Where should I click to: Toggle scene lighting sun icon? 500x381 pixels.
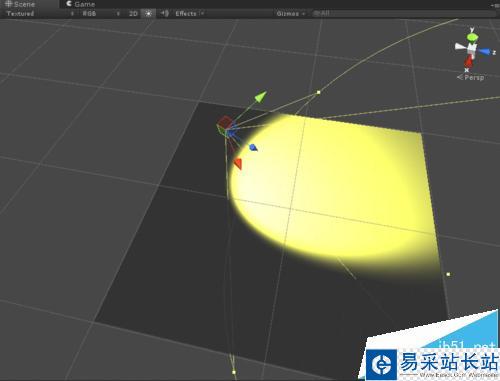(148, 13)
